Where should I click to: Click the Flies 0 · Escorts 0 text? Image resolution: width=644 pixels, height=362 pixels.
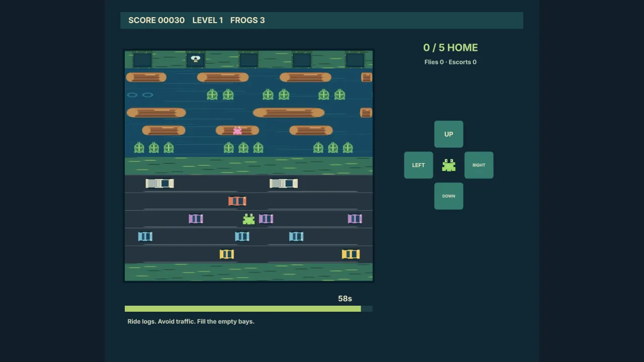tap(450, 62)
